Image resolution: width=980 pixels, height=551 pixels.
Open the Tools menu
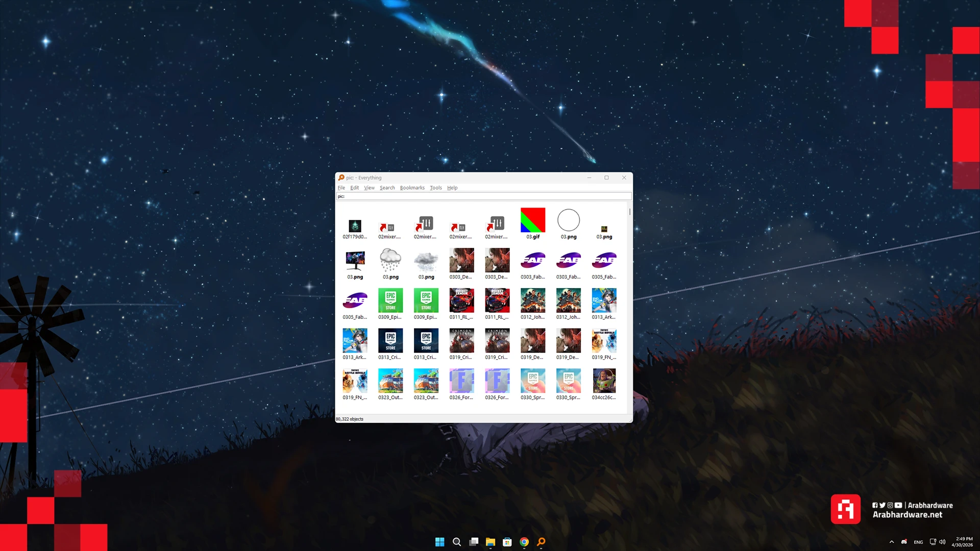pyautogui.click(x=435, y=188)
